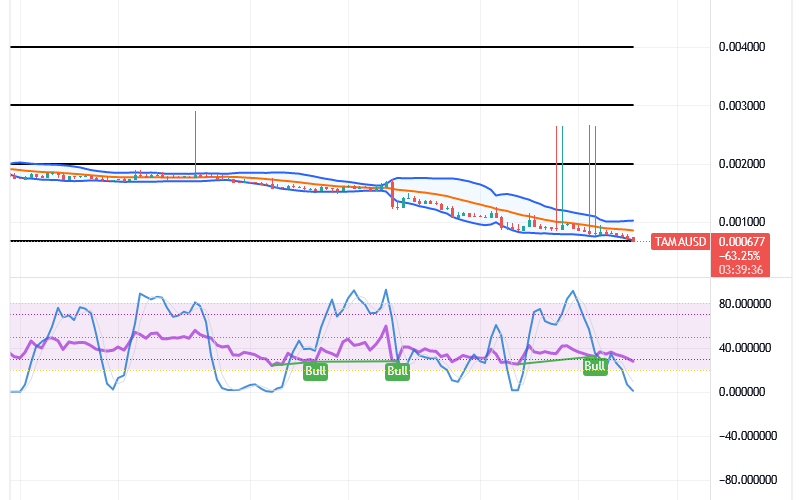
Task: Click the countdown timer 03:39:36
Action: pyautogui.click(x=741, y=269)
